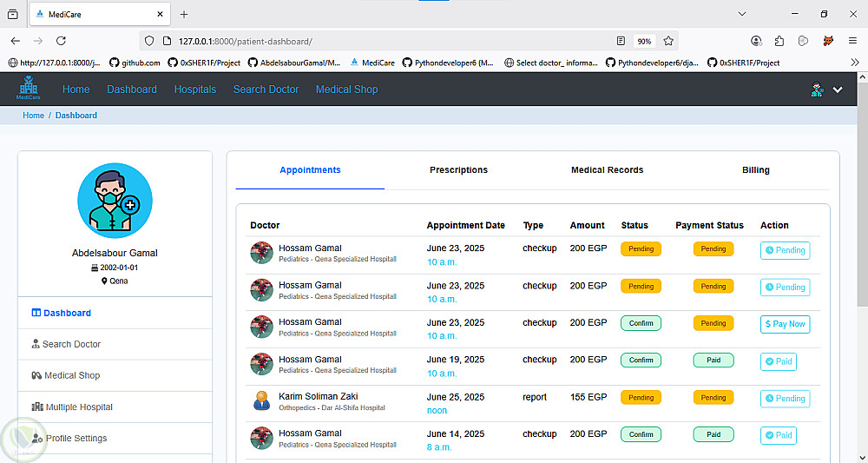
Task: Switch to Appointments tab
Action: (310, 170)
